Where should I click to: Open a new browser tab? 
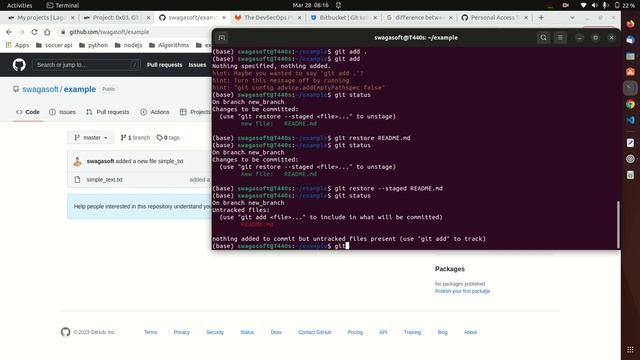(541, 18)
